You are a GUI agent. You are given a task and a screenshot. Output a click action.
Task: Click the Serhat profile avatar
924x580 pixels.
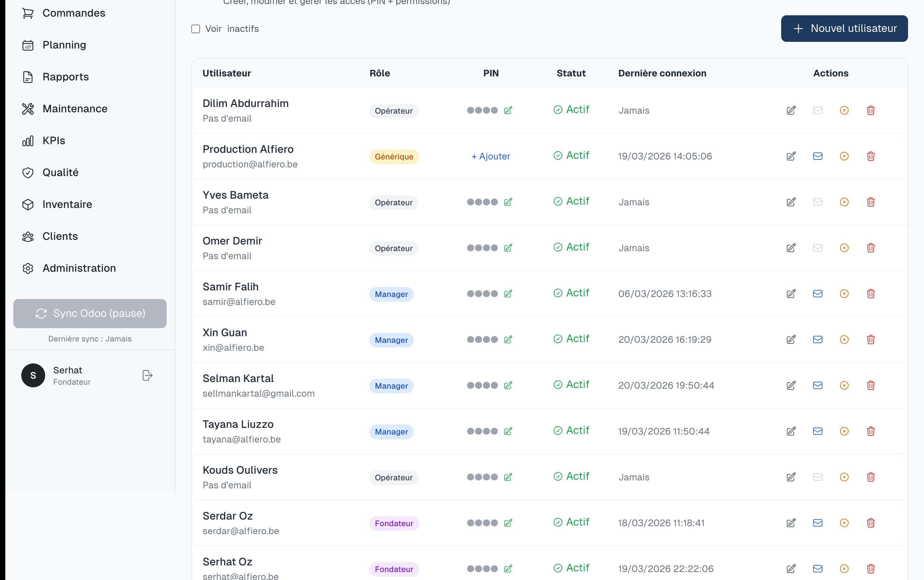coord(33,375)
